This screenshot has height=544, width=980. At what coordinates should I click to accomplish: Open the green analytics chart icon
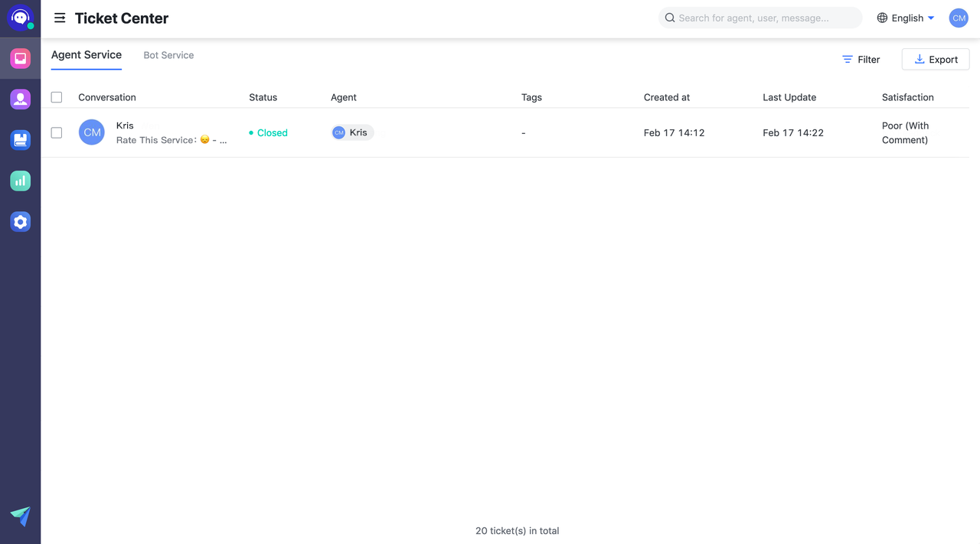(x=21, y=181)
